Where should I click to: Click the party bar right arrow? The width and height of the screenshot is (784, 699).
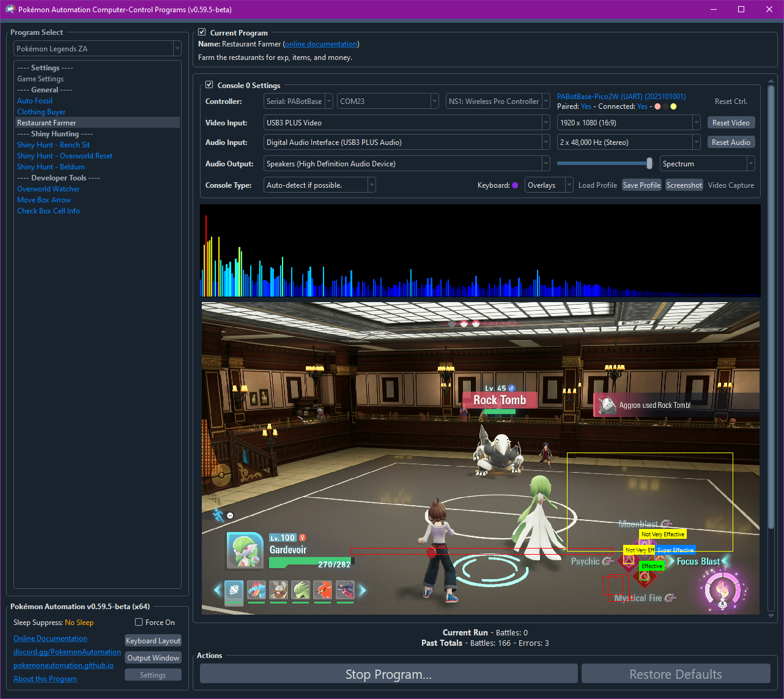point(362,590)
